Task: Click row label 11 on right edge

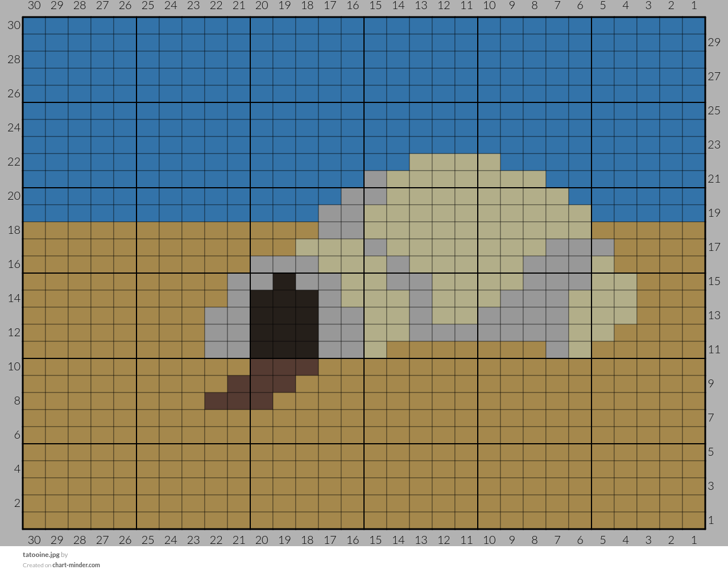Action: (714, 349)
